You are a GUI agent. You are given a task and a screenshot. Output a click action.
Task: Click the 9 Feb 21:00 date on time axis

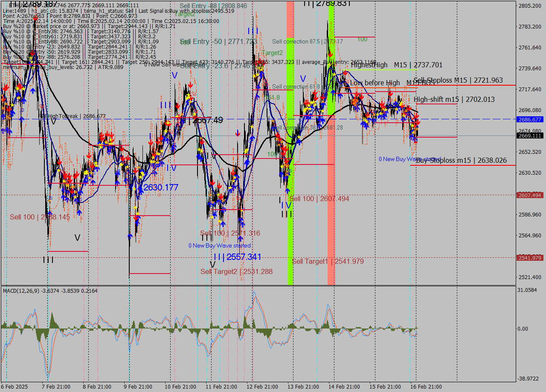click(x=138, y=386)
